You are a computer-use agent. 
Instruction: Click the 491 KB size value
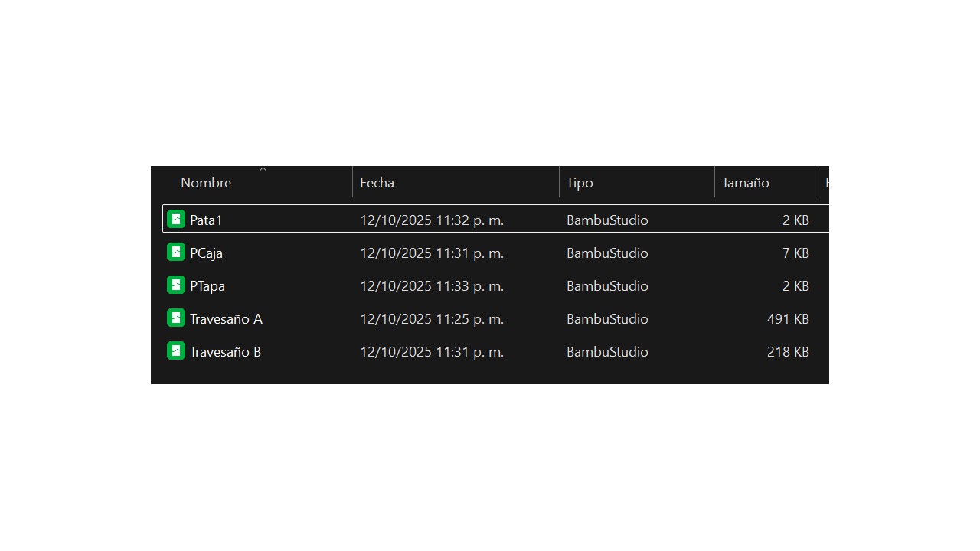click(788, 319)
